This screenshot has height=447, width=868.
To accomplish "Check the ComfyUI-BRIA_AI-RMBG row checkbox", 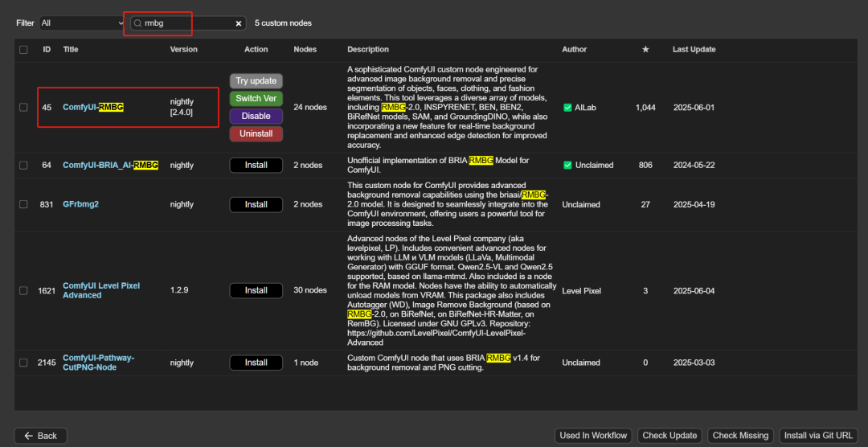I will tap(23, 165).
